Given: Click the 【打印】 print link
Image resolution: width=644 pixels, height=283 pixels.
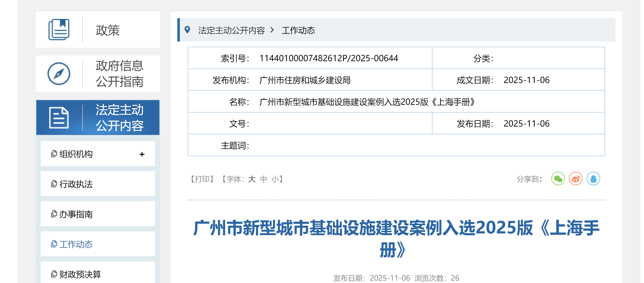Looking at the screenshot, I should coord(202,179).
